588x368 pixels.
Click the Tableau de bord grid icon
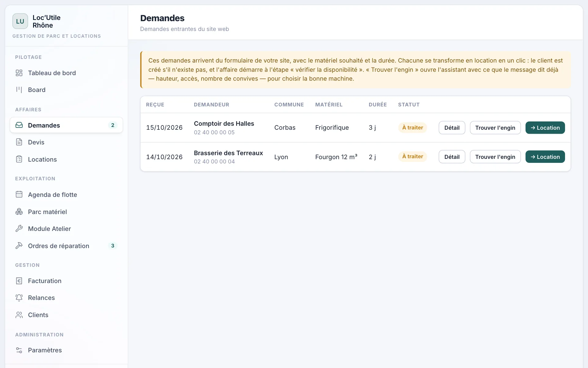19,73
